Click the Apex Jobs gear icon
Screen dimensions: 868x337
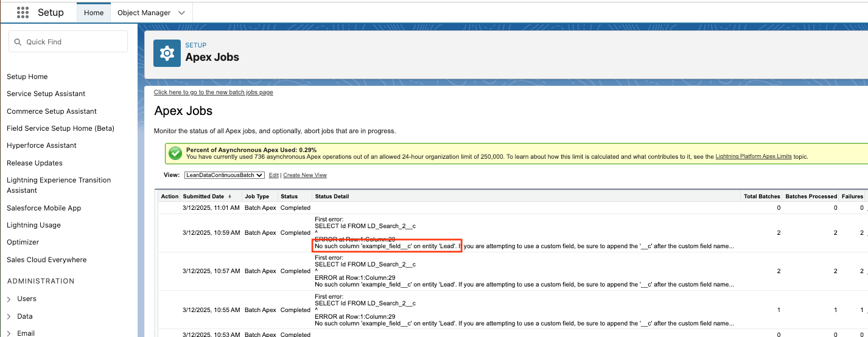167,53
